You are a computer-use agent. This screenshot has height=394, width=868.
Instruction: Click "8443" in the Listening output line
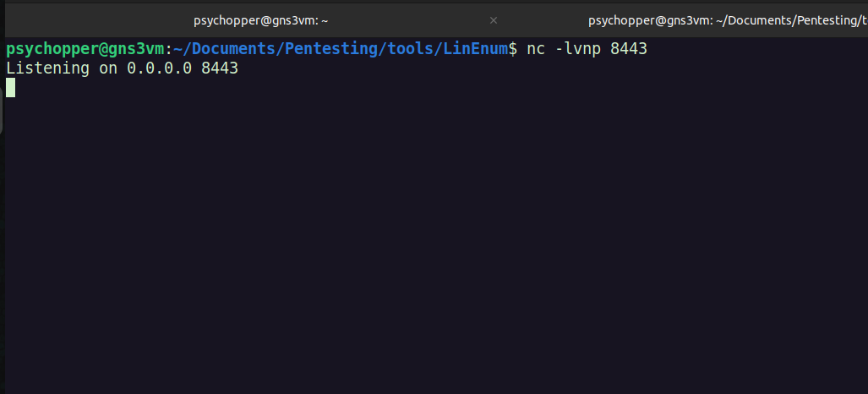(x=220, y=68)
